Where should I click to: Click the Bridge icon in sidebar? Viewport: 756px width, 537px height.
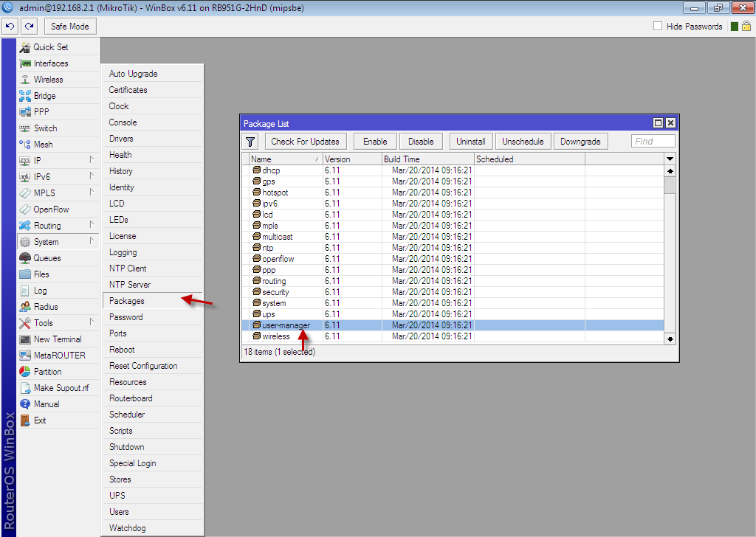pyautogui.click(x=24, y=96)
